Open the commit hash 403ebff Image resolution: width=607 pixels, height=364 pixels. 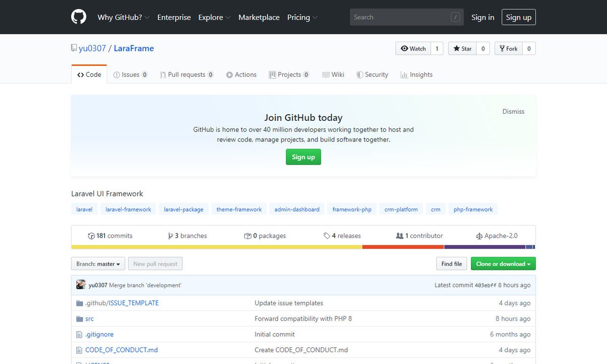point(486,285)
